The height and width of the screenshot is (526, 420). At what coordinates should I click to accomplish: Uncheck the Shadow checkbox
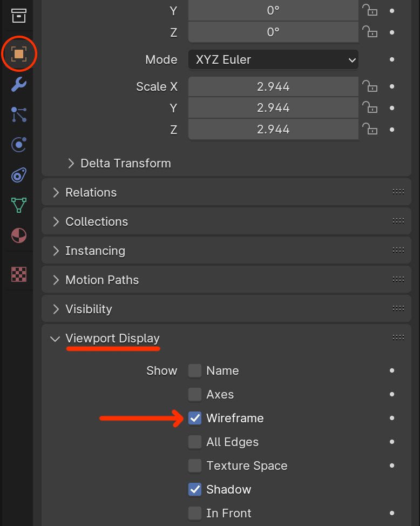click(x=195, y=489)
